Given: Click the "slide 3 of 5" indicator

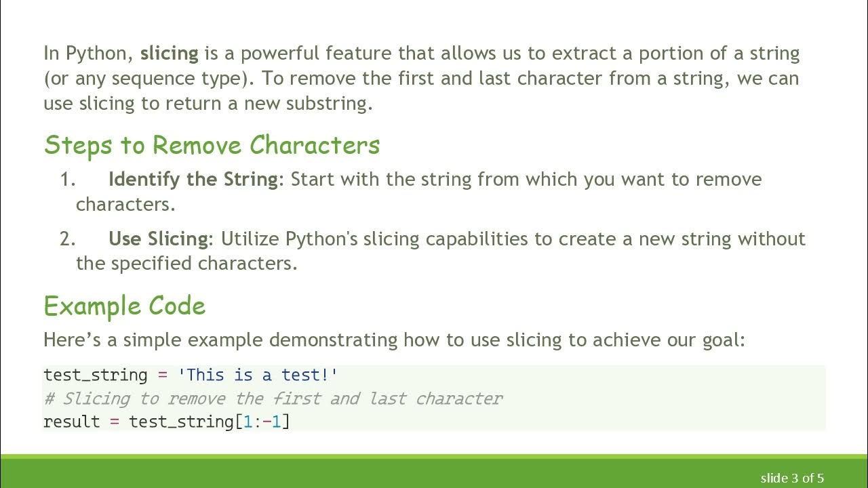Looking at the screenshot, I should pos(792,478).
